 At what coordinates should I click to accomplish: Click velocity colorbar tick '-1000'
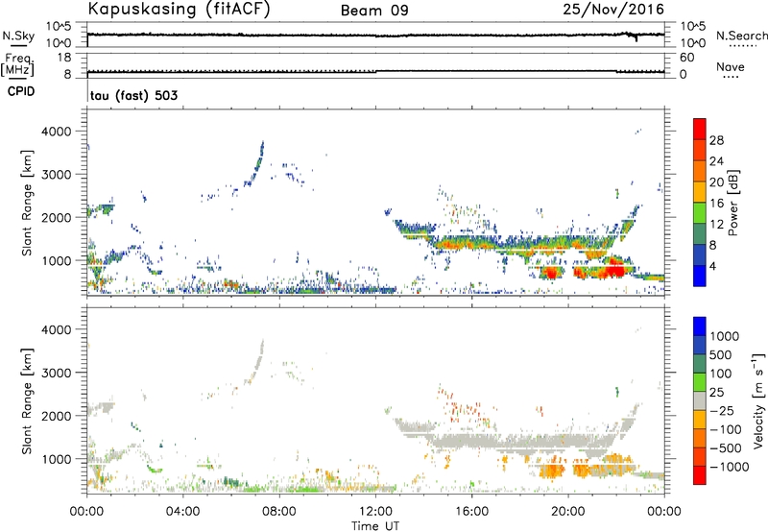(729, 467)
